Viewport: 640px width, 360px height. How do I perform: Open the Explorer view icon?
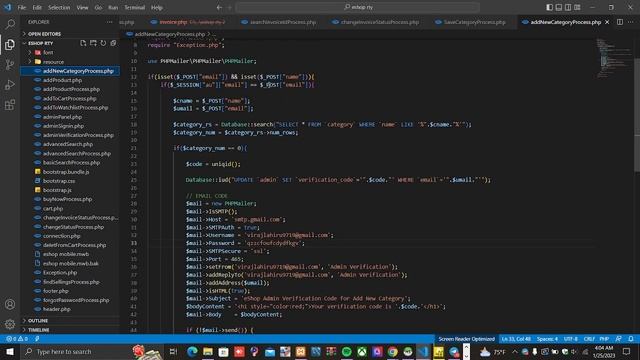(x=10, y=44)
